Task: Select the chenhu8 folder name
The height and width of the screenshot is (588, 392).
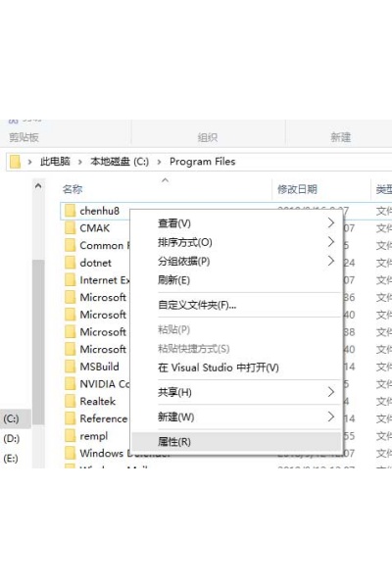Action: (99, 211)
